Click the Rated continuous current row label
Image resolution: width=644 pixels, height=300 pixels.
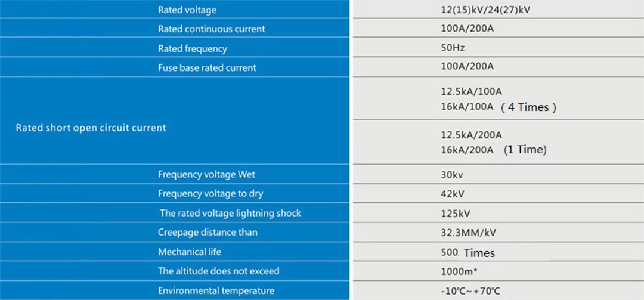(212, 29)
